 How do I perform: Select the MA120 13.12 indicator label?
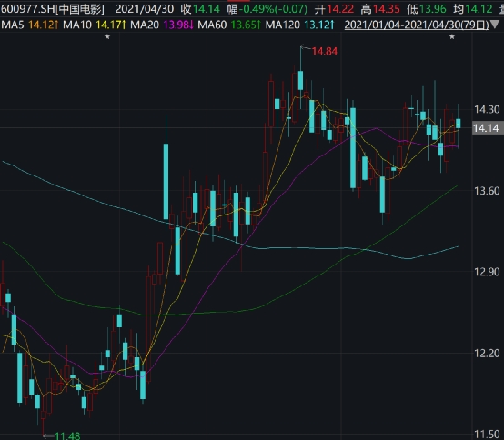[299, 25]
